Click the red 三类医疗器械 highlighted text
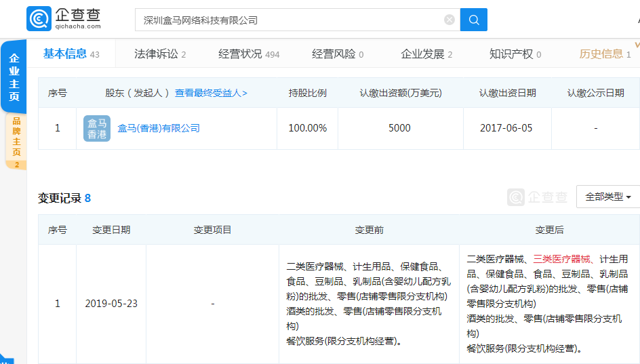This screenshot has width=640, height=364. [x=561, y=259]
